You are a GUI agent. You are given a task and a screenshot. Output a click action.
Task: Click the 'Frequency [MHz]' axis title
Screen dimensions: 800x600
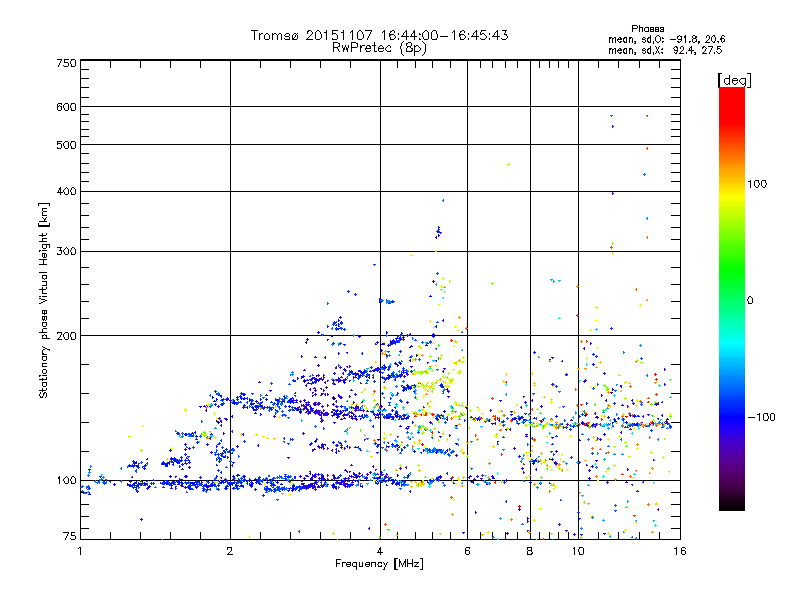pyautogui.click(x=379, y=564)
